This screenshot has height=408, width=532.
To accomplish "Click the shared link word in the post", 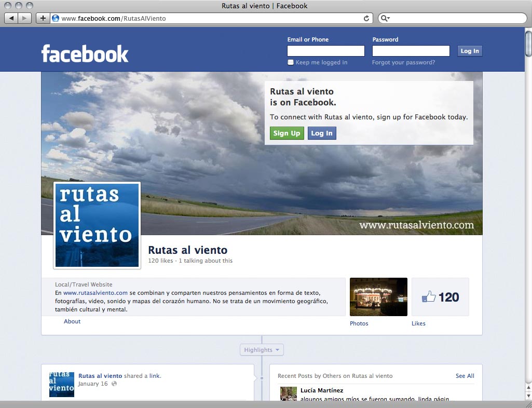I will [x=154, y=376].
